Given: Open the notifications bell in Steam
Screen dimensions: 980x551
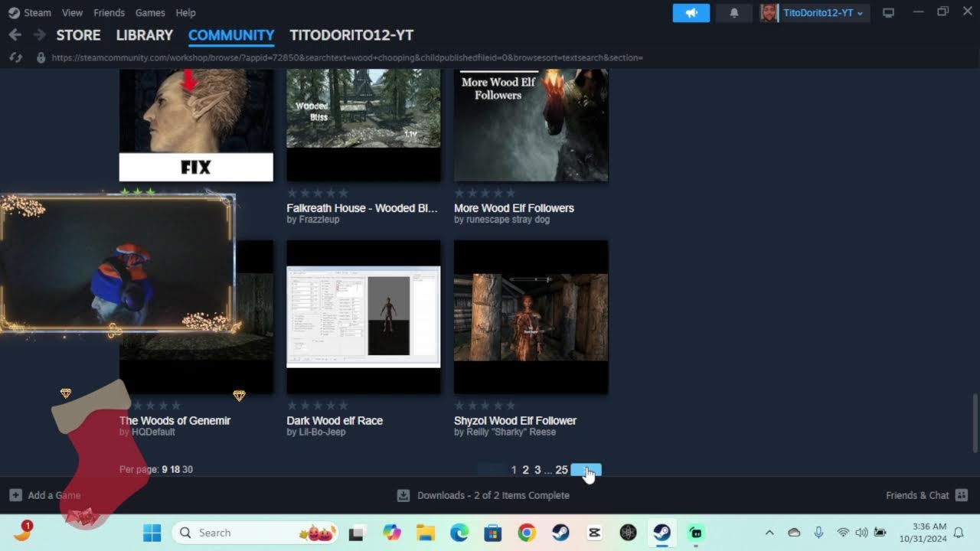Looking at the screenshot, I should pyautogui.click(x=733, y=13).
